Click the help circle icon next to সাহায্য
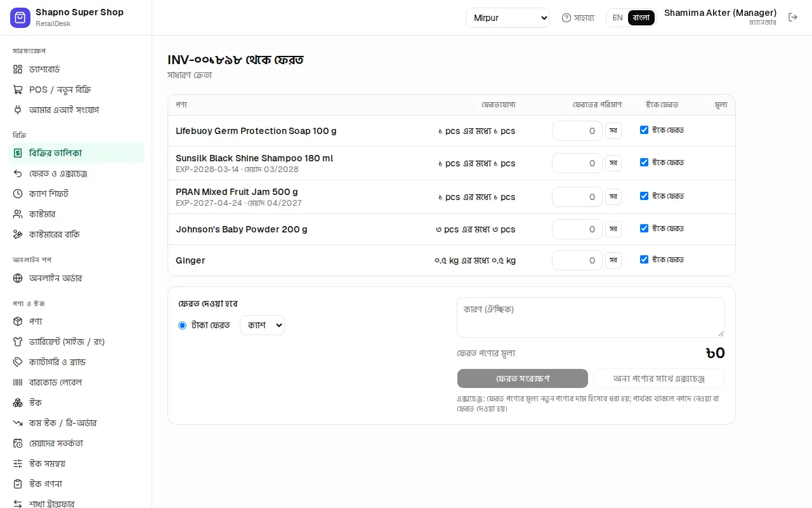Viewport: 812px width, 508px height. click(x=566, y=18)
